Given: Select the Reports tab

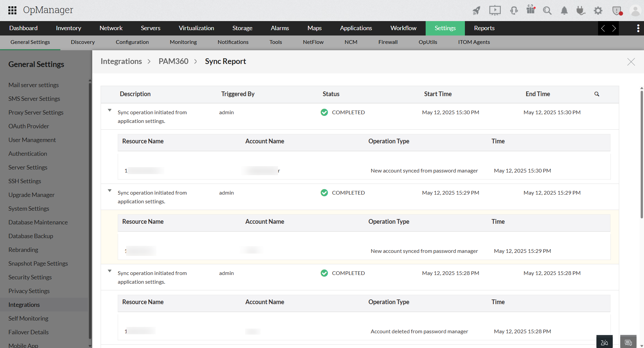Looking at the screenshot, I should point(484,28).
